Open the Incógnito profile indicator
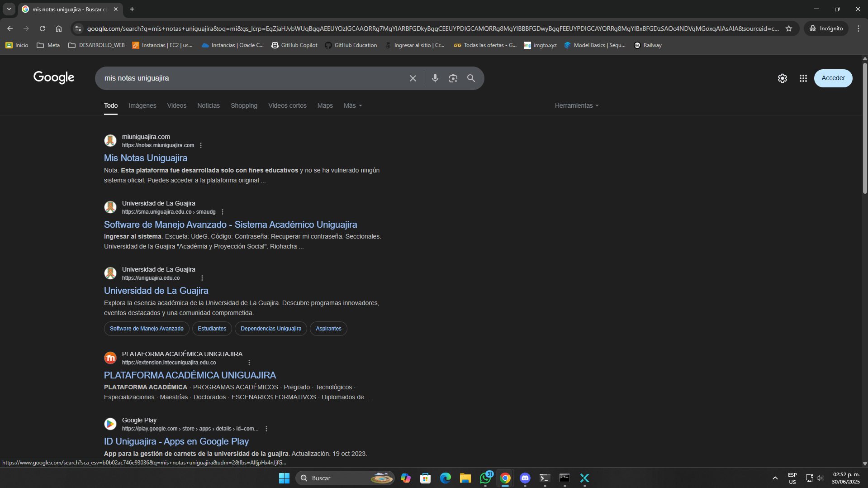This screenshot has width=868, height=488. [825, 29]
